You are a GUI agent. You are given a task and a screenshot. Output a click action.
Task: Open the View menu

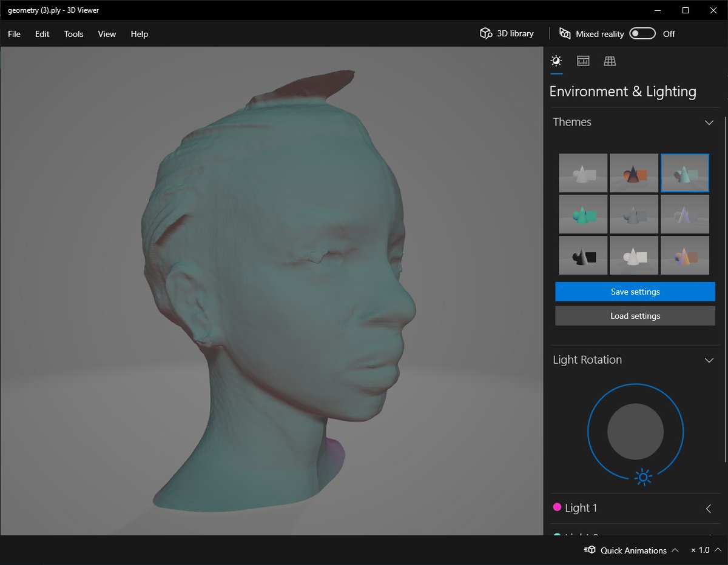pyautogui.click(x=107, y=34)
